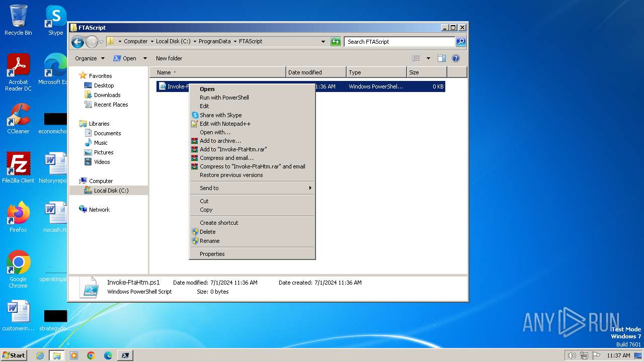Select Add to "Invoke-FtaHtm.rar"
This screenshot has height=362, width=644.
pyautogui.click(x=252, y=149)
